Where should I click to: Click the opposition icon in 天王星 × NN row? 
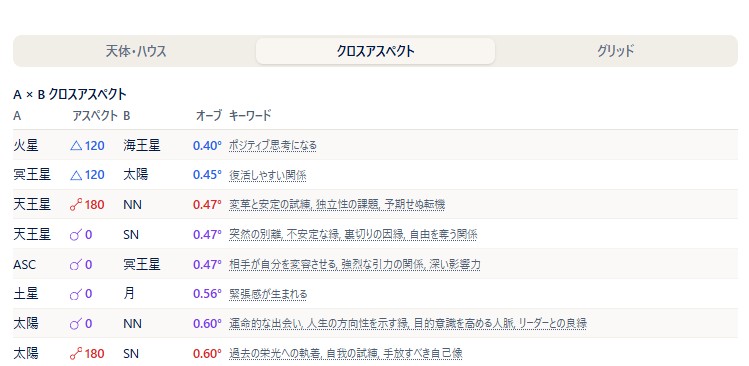[76, 205]
